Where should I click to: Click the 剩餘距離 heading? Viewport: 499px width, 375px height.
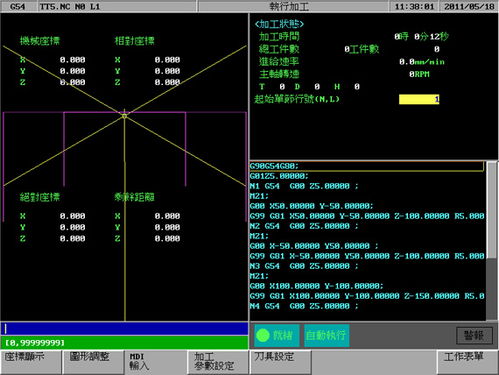coord(135,197)
